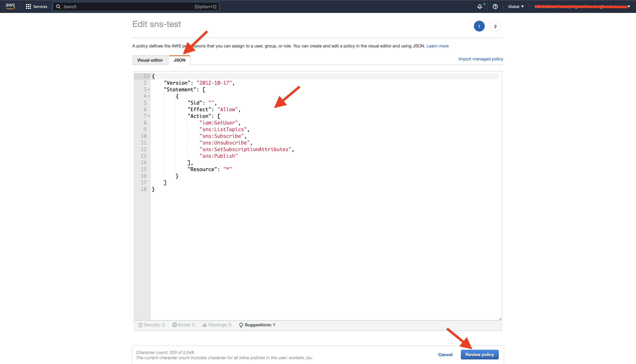Show Suggestions lightbulb panel

(x=257, y=325)
